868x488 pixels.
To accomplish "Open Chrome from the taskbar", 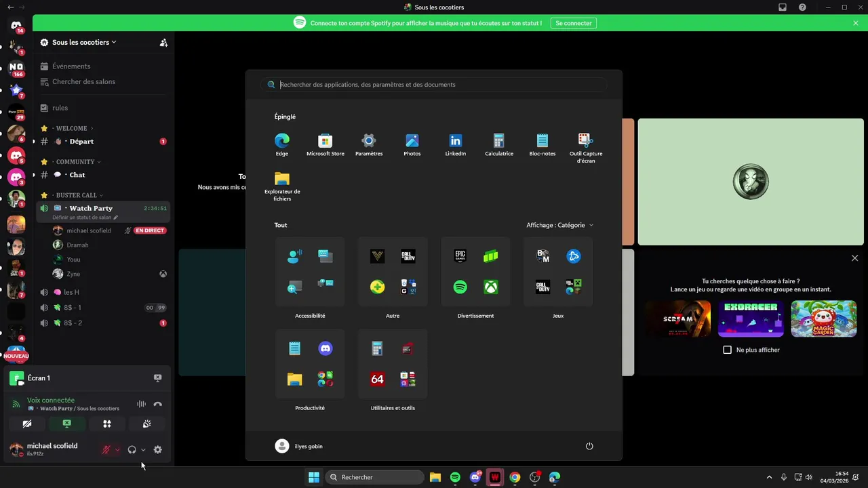I will point(515,477).
